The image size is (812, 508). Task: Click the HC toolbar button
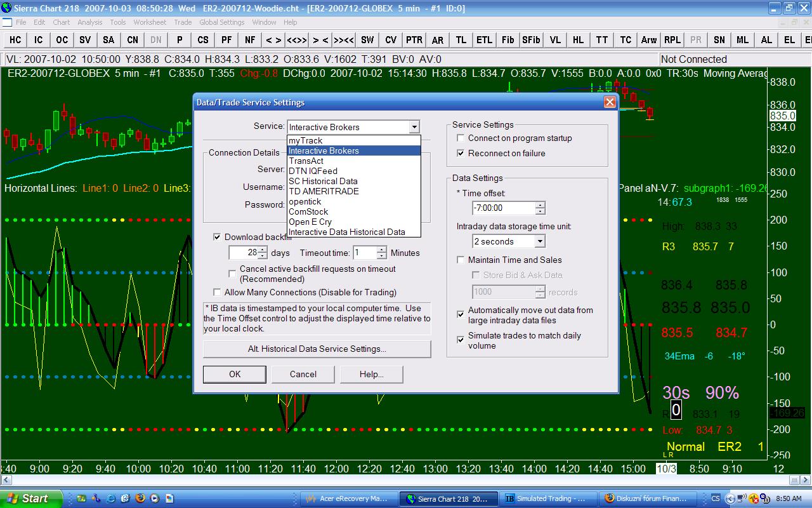point(15,40)
